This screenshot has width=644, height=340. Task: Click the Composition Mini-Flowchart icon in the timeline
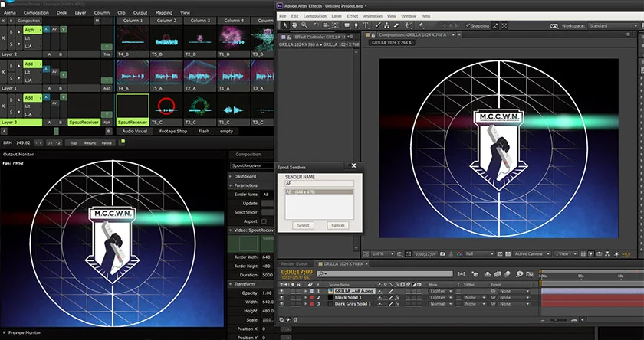click(x=462, y=274)
